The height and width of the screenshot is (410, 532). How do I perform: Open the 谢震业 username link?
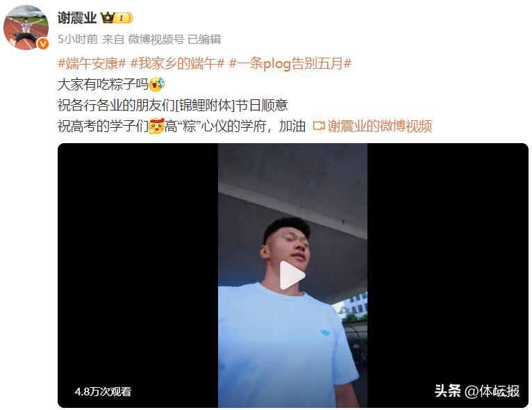pyautogui.click(x=77, y=17)
